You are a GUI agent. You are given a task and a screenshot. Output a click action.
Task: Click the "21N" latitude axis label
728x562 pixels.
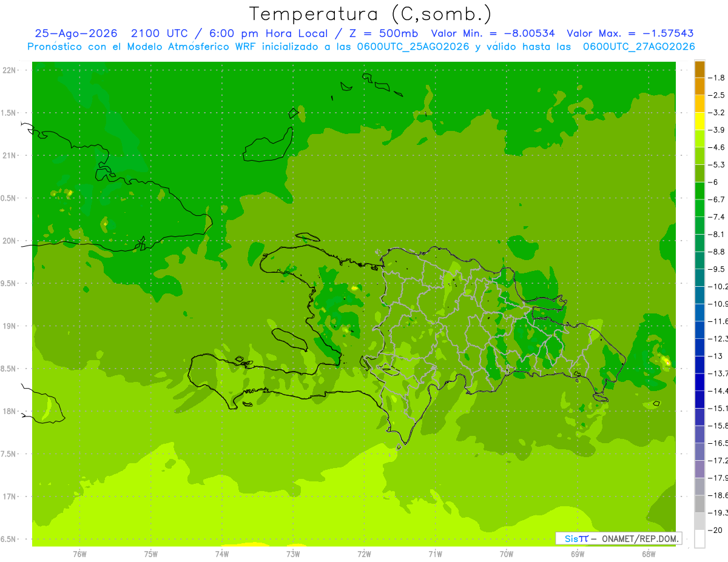pos(8,155)
